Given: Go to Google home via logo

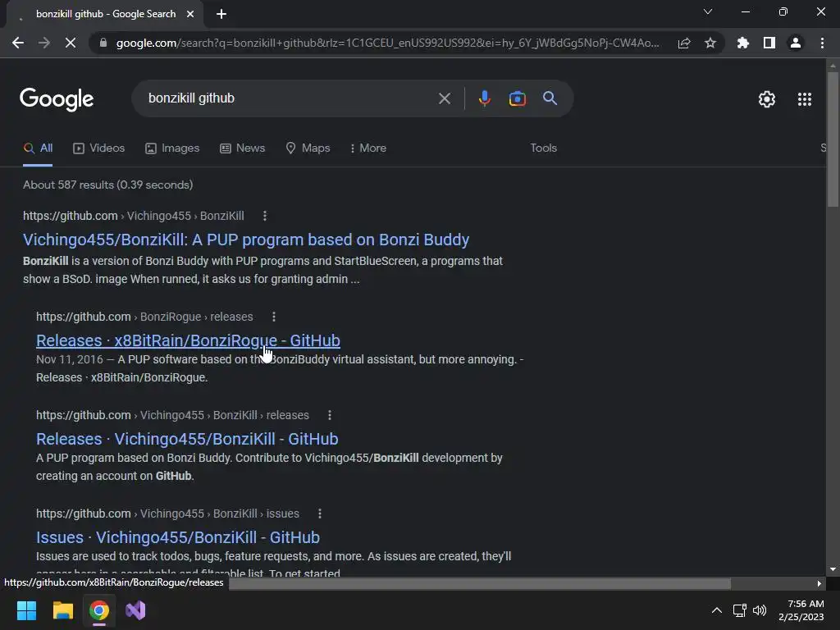Looking at the screenshot, I should (x=57, y=99).
